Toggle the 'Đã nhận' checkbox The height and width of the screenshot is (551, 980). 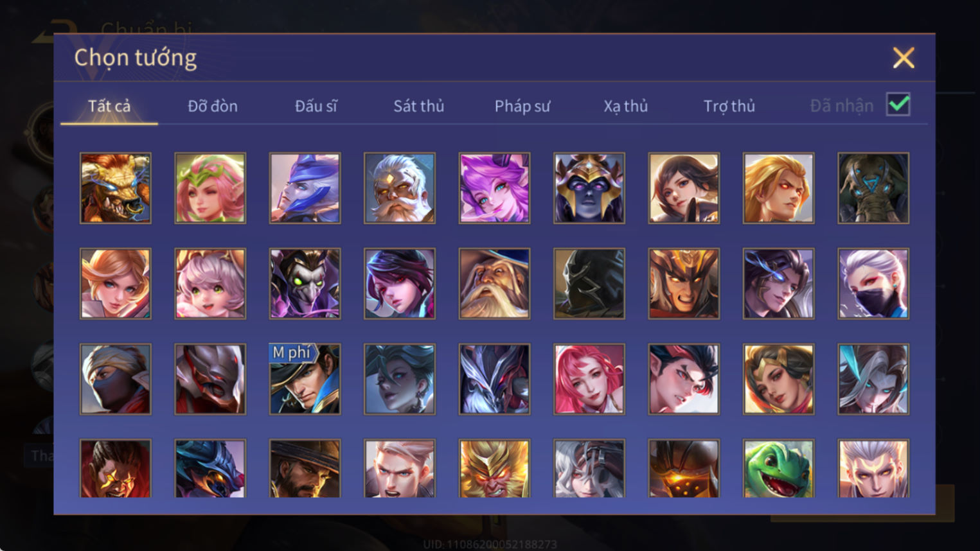click(x=898, y=105)
